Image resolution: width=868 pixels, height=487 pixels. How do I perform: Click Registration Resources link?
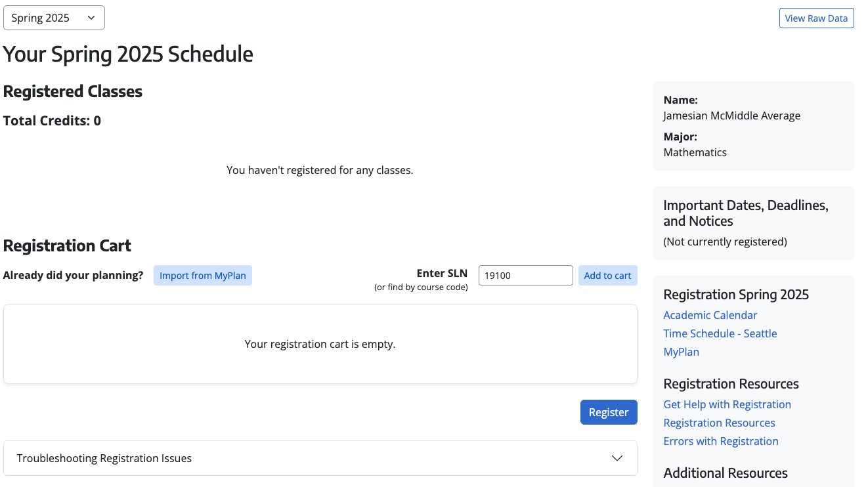(719, 423)
